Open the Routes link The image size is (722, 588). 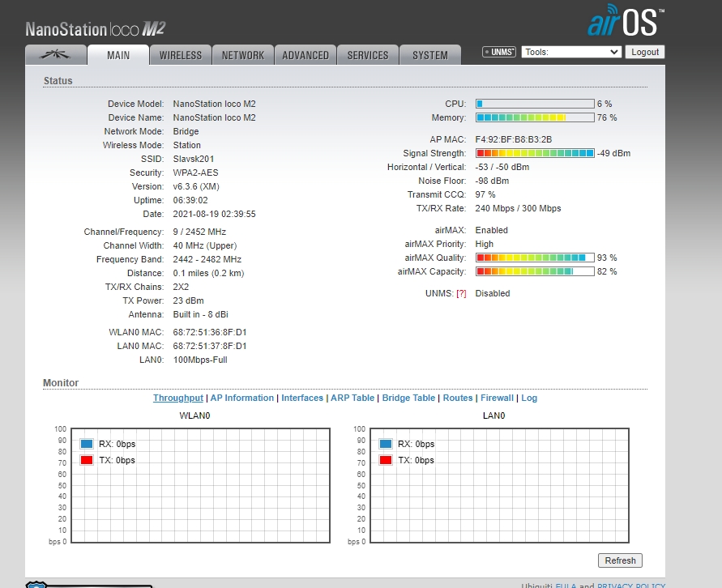pyautogui.click(x=458, y=398)
